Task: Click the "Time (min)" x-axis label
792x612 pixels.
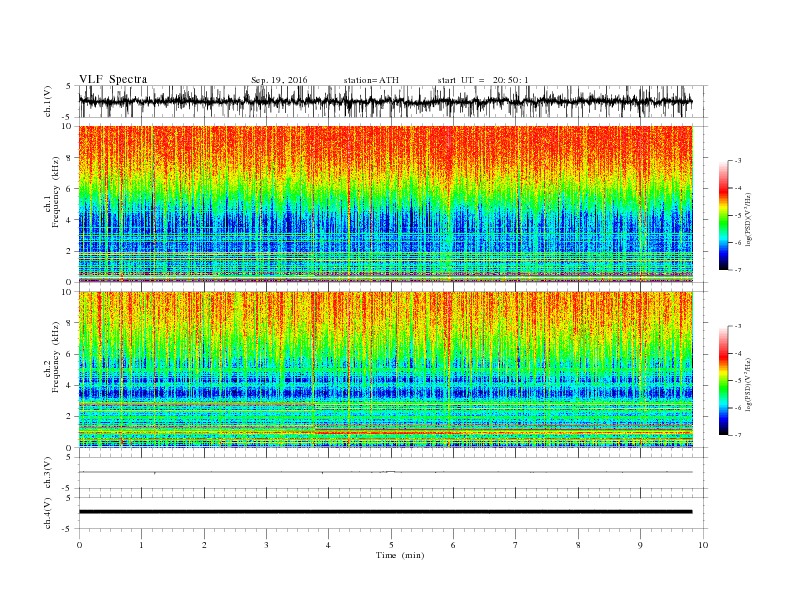Action: click(x=400, y=555)
